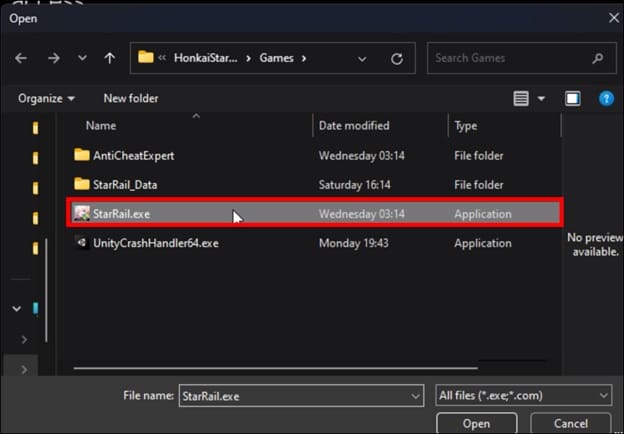Click the Cancel button
This screenshot has width=624, height=434.
(570, 423)
